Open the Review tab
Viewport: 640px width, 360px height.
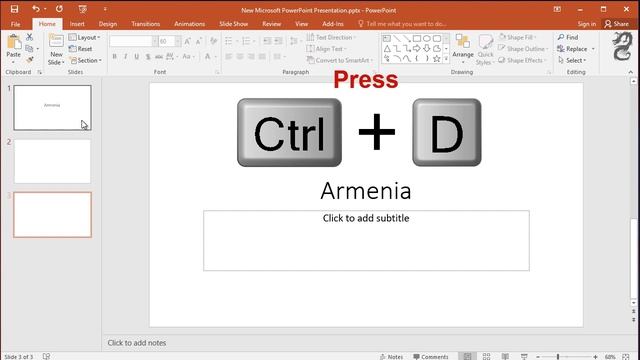tap(271, 24)
